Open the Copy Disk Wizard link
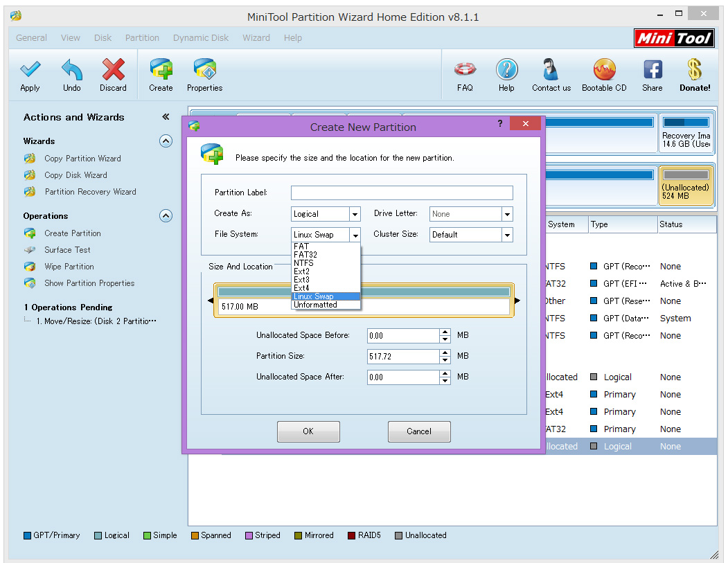Screen dimensions: 728x563 point(76,175)
